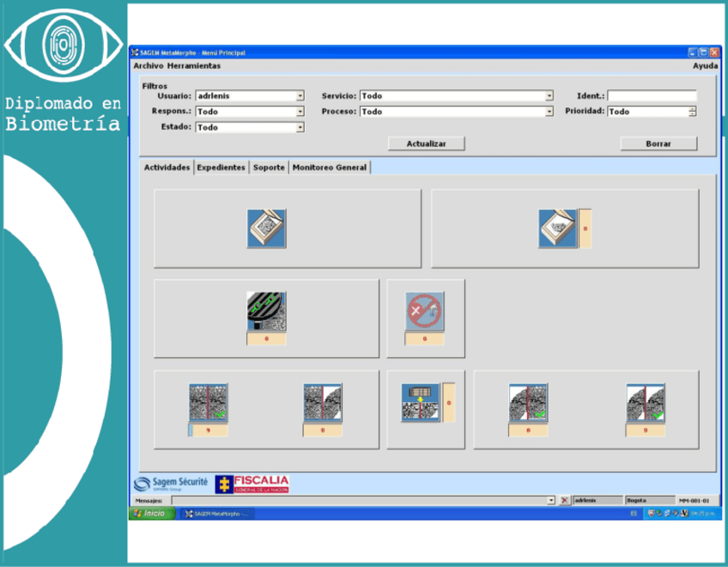728x567 pixels.
Task: Select the Actividades tab
Action: 167,168
